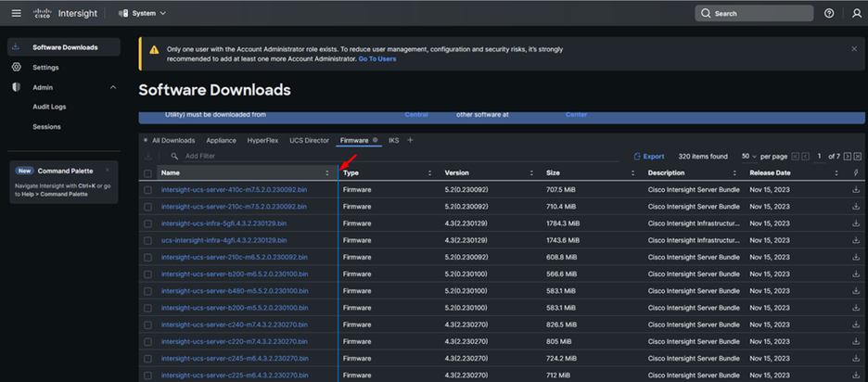
Task: Download intersight-ucs-infra-5gfi.4.3.2.230129.bin via row icon
Action: pyautogui.click(x=856, y=223)
